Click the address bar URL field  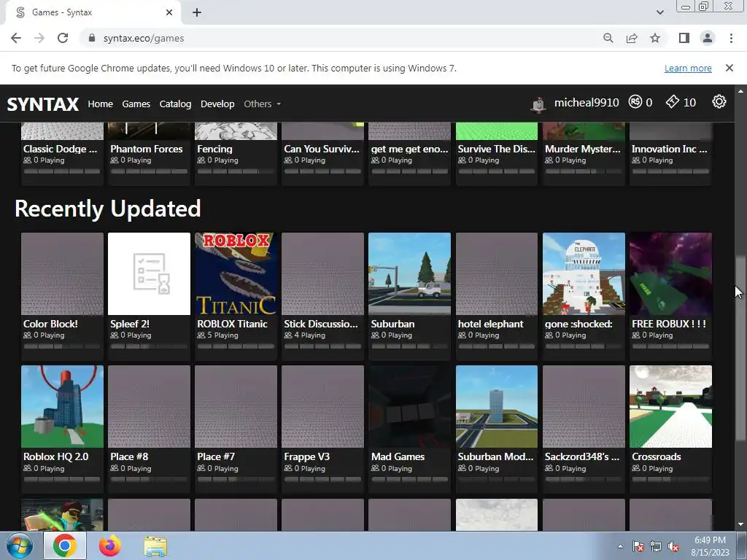tap(343, 38)
